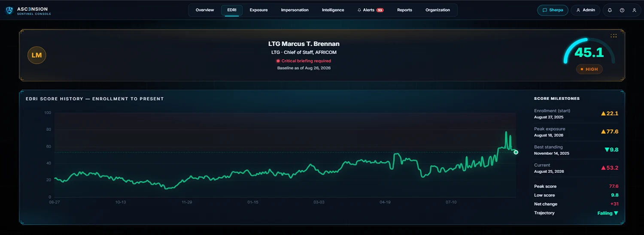The image size is (644, 235).
Task: Click 'Baseline as of Aug 26, 2026' text
Action: coord(304,68)
